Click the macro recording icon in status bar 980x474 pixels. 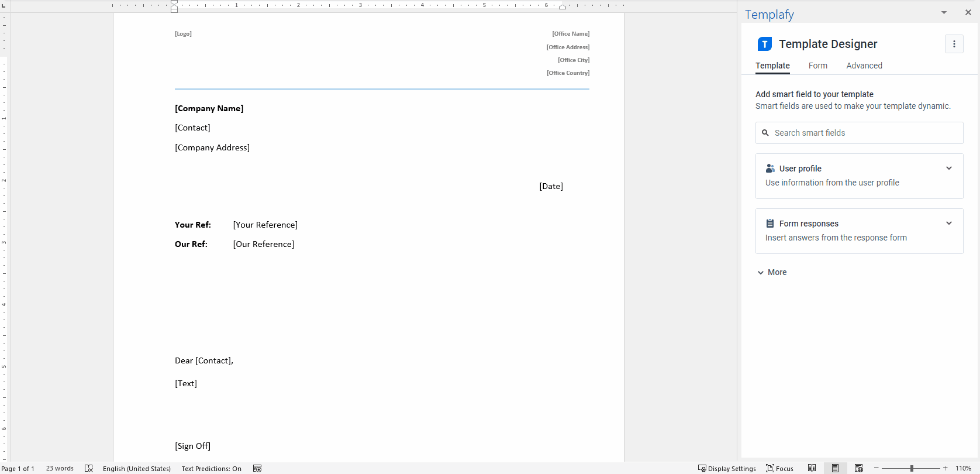[257, 468]
